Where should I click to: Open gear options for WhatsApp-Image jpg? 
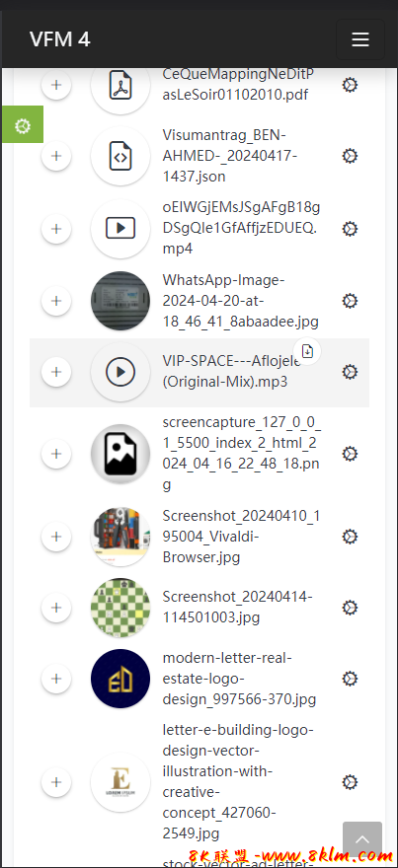[x=350, y=301]
